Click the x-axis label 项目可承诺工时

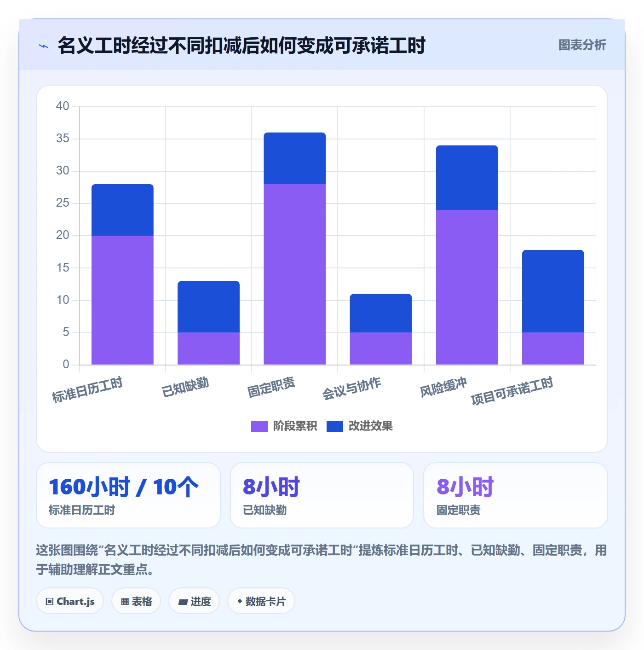click(512, 391)
